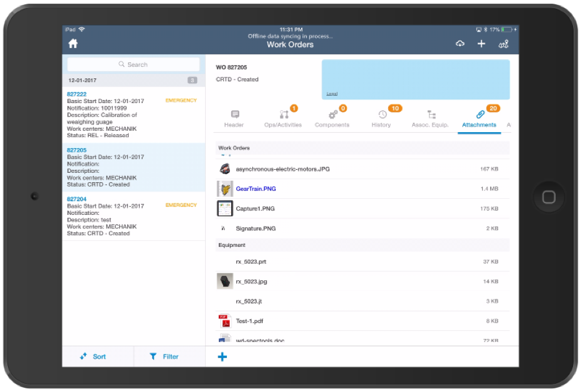Tap the cloud sync icon

pyautogui.click(x=460, y=44)
